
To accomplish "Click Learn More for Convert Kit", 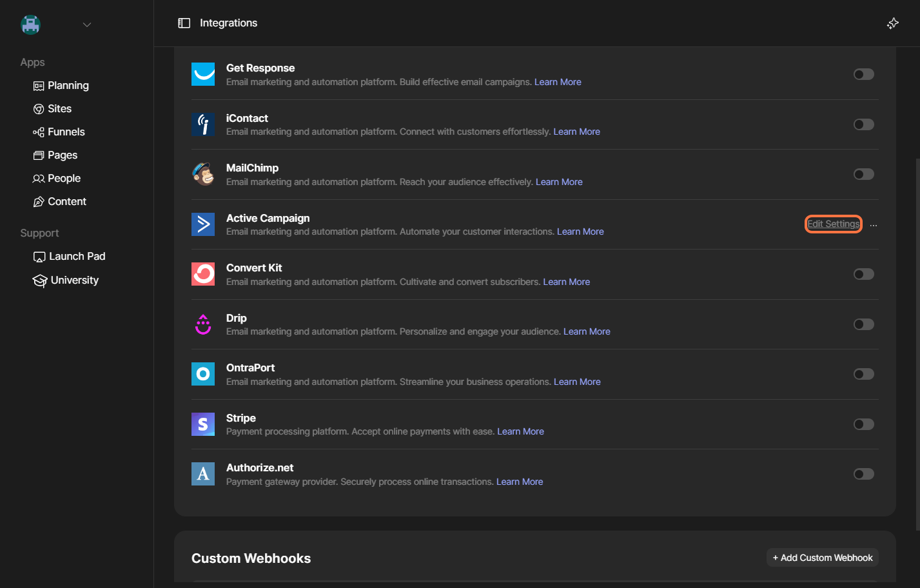I will [x=567, y=282].
